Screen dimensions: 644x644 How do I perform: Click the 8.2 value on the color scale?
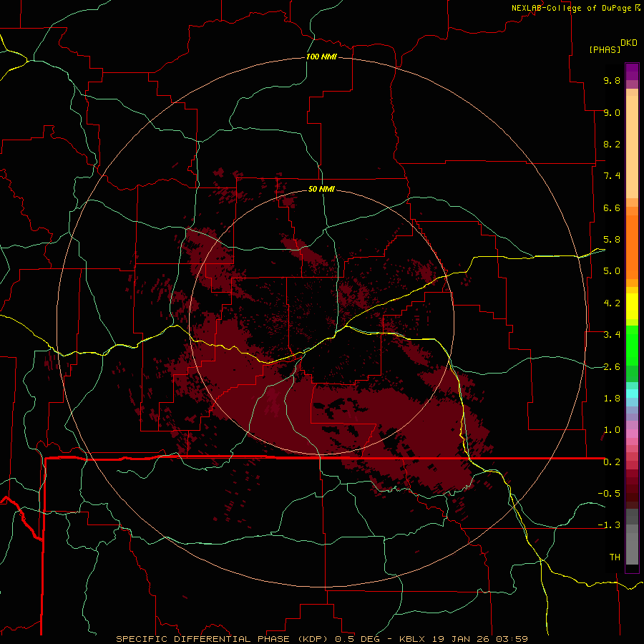click(612, 144)
